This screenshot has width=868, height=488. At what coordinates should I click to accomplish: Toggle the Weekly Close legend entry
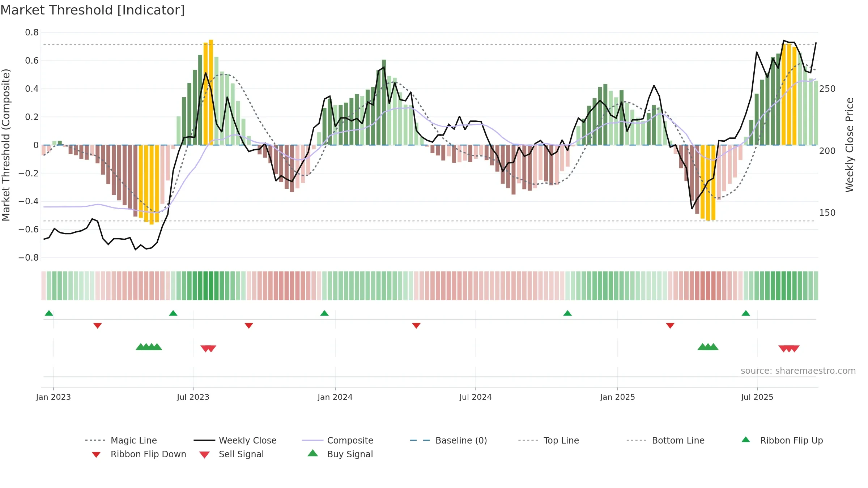pos(235,440)
